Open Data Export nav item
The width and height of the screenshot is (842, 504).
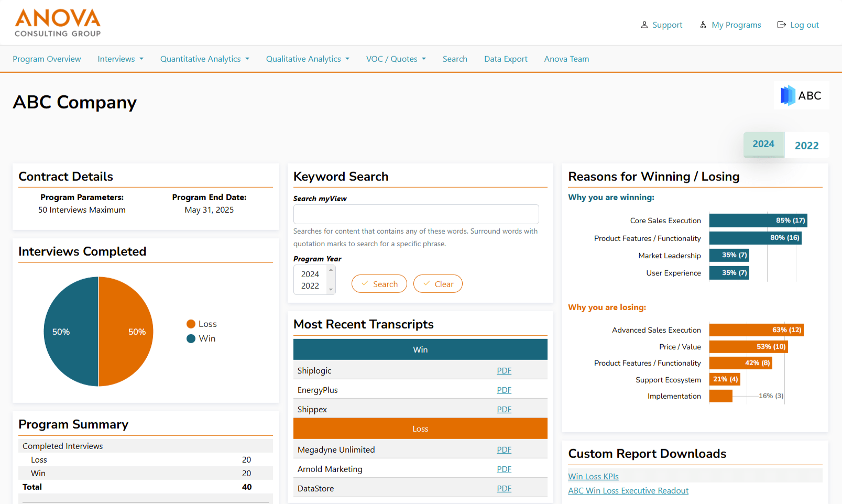(x=506, y=59)
